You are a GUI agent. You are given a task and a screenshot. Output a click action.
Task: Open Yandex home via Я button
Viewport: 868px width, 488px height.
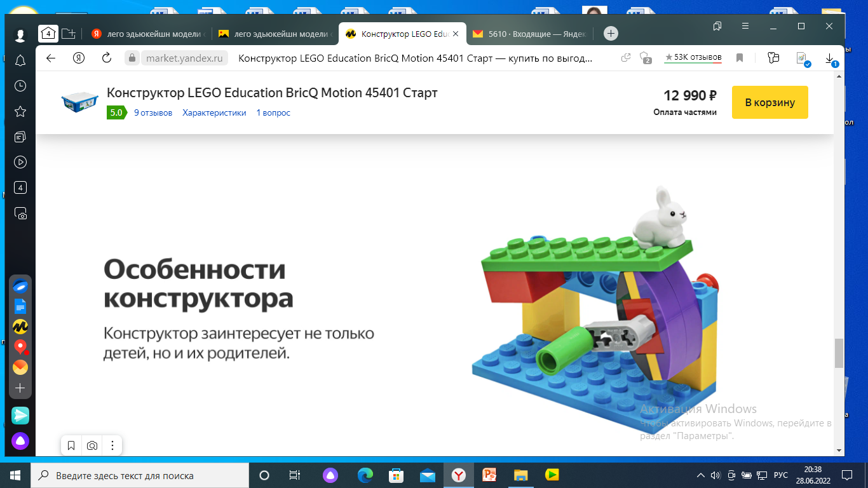(x=79, y=58)
